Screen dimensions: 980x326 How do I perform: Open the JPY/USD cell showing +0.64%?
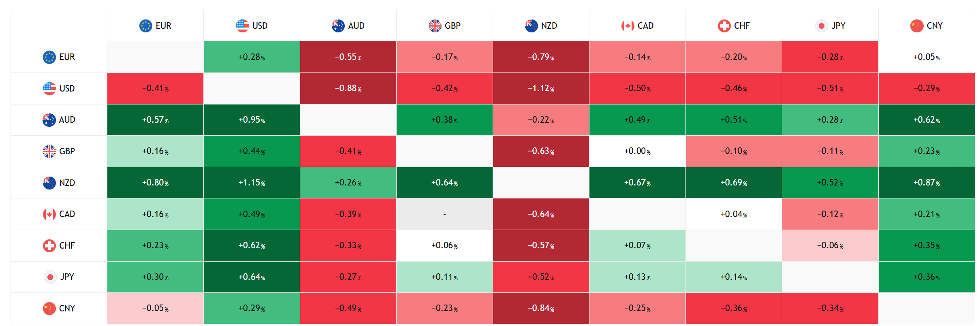(252, 277)
